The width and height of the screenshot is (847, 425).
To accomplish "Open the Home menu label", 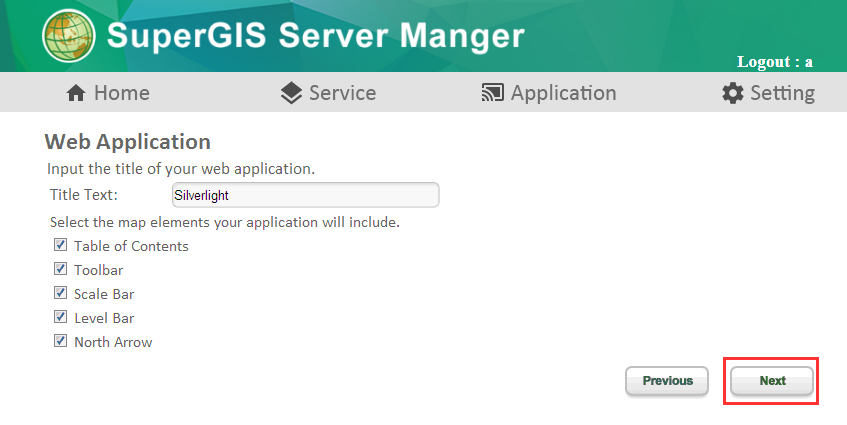I will pyautogui.click(x=122, y=93).
